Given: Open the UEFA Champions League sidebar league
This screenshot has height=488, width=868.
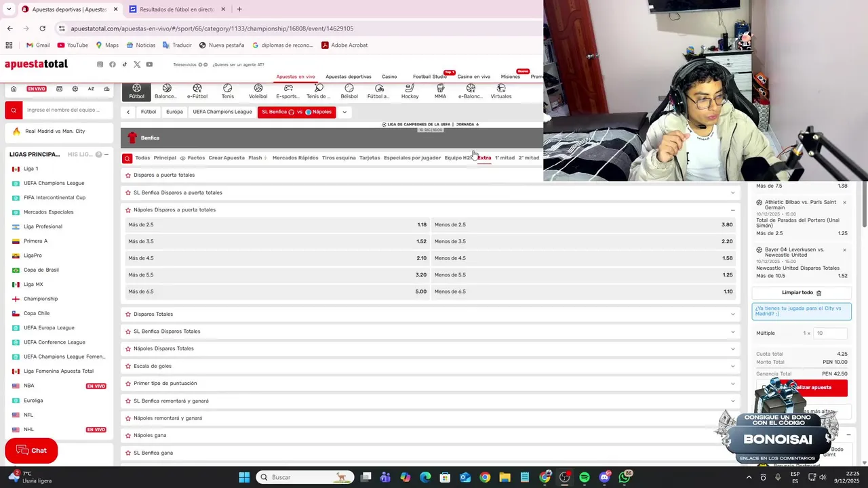Looking at the screenshot, I should (x=54, y=183).
